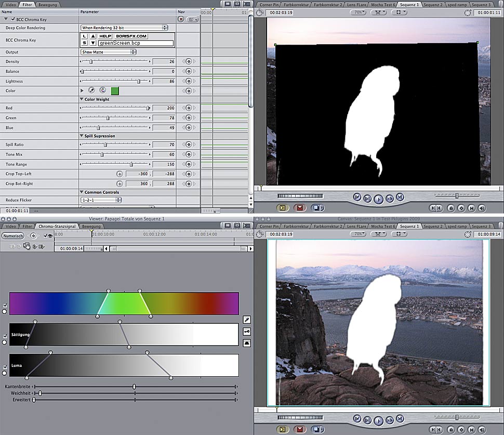The width and height of the screenshot is (504, 435).
Task: Click the eyedropper icon in the Color row
Action: pos(91,90)
